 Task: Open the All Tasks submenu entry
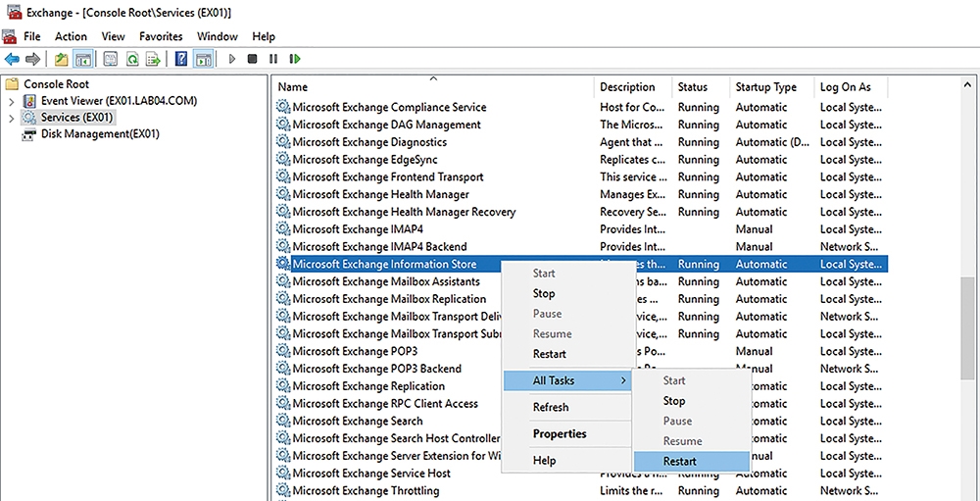(567, 380)
